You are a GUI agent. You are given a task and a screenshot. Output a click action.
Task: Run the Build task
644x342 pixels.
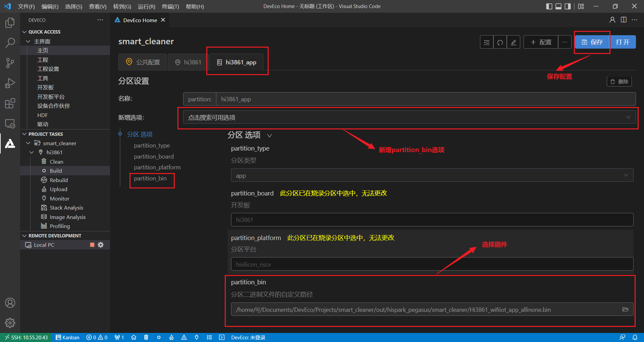56,171
